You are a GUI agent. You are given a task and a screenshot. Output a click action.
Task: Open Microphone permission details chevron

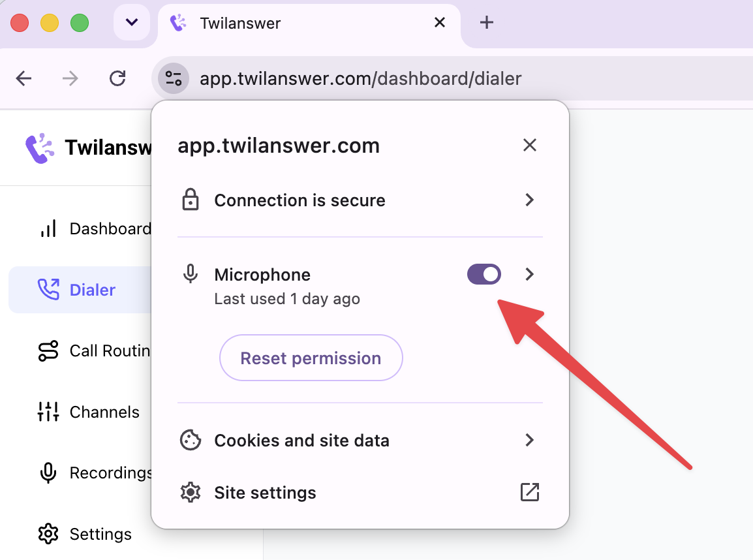(x=529, y=274)
